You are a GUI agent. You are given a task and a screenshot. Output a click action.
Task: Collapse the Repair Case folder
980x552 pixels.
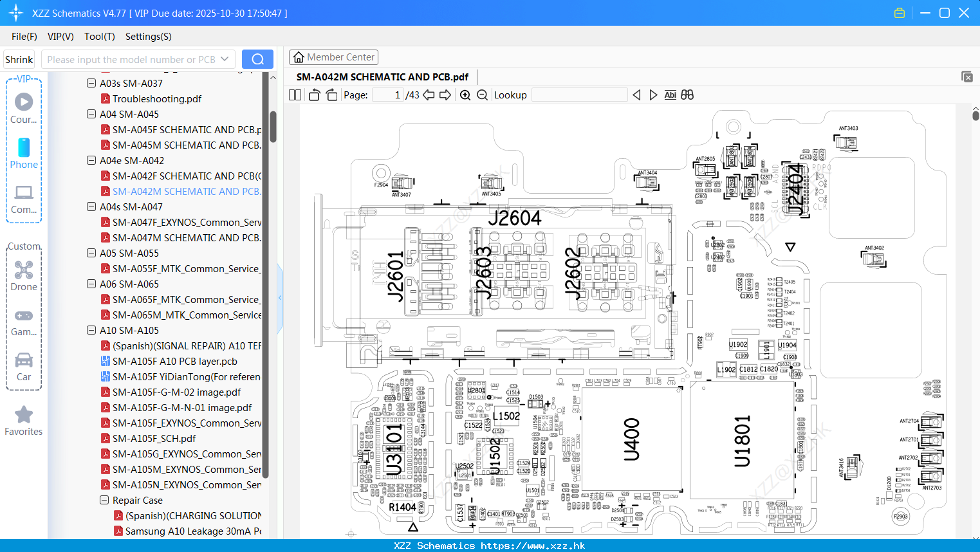(x=104, y=500)
